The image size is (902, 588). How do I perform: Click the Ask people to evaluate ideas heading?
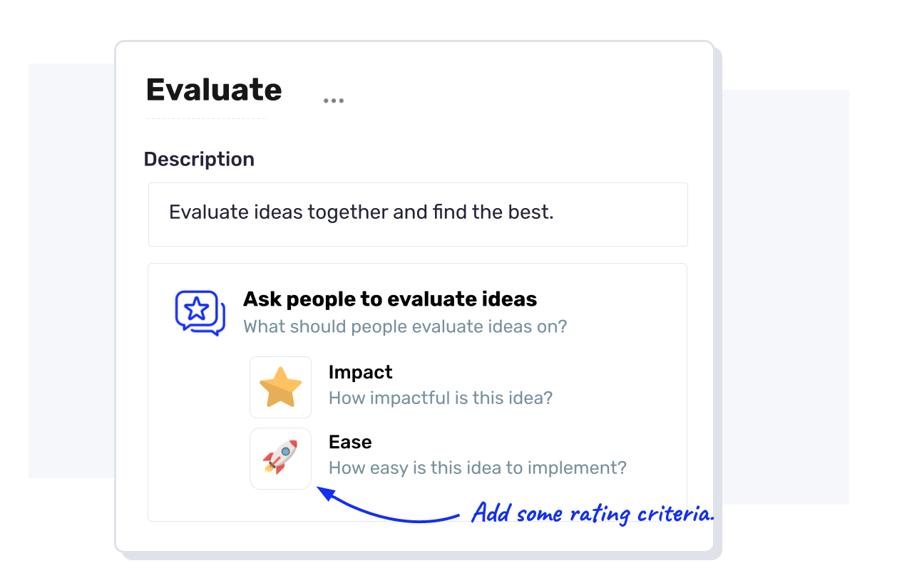pos(390,299)
